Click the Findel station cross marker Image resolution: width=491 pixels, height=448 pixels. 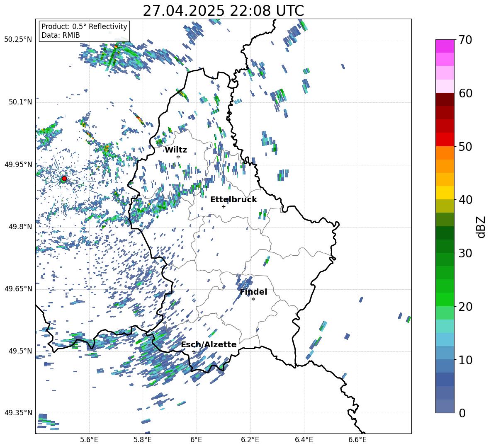point(253,299)
